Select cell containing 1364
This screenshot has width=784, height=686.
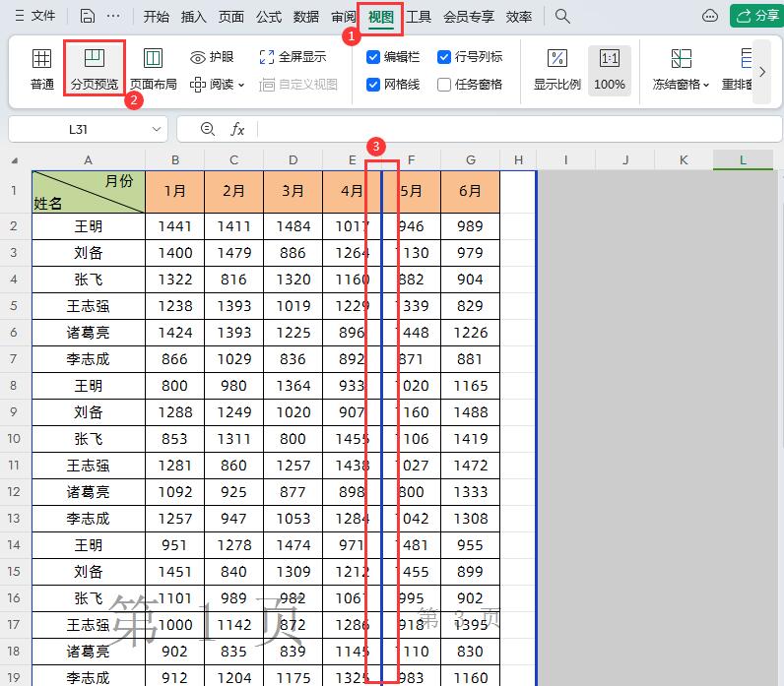[293, 385]
